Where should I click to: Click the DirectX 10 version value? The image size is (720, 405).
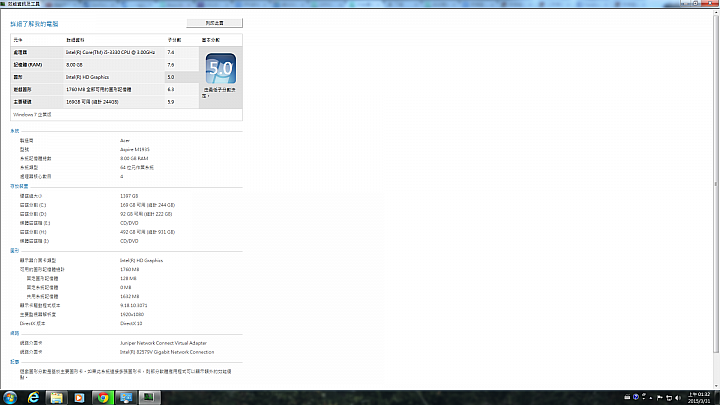coord(131,324)
